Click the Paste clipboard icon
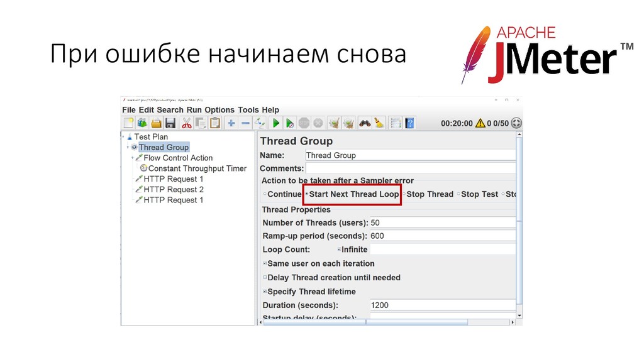 [x=215, y=123]
